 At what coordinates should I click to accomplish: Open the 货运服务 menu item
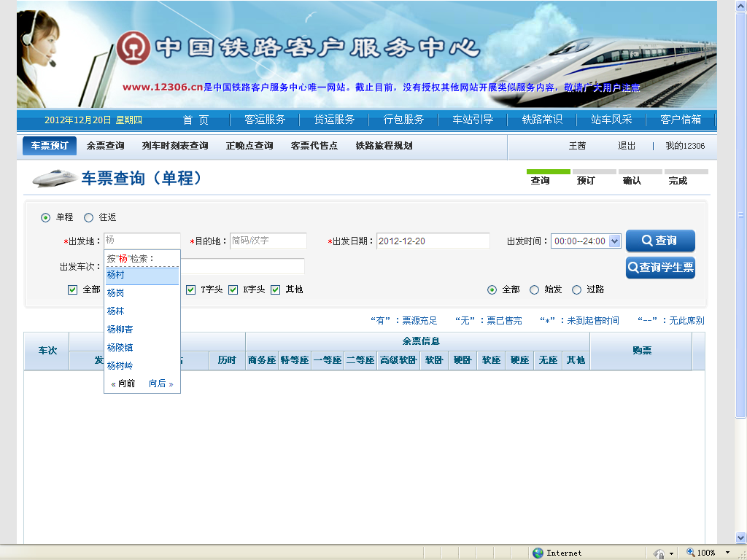[x=334, y=120]
